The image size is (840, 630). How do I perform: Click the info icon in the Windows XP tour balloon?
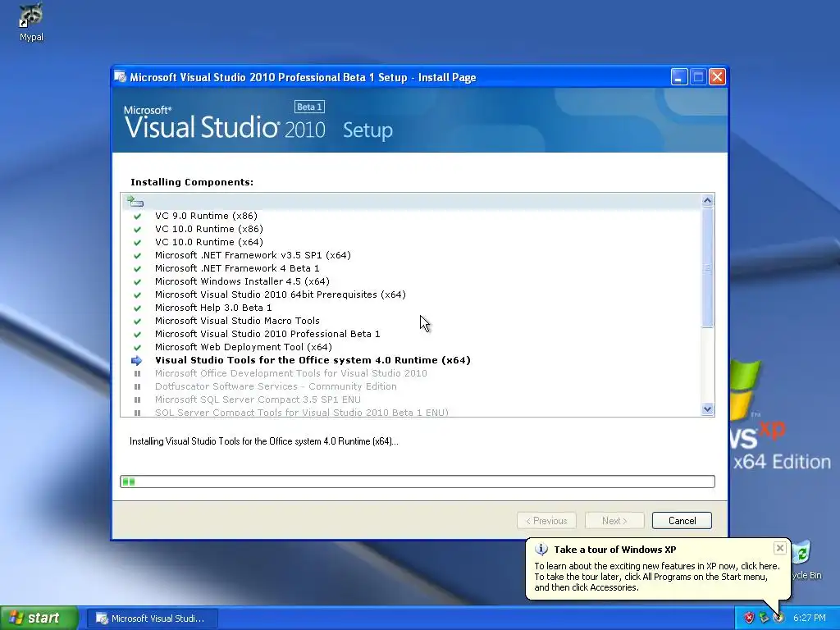pos(541,550)
